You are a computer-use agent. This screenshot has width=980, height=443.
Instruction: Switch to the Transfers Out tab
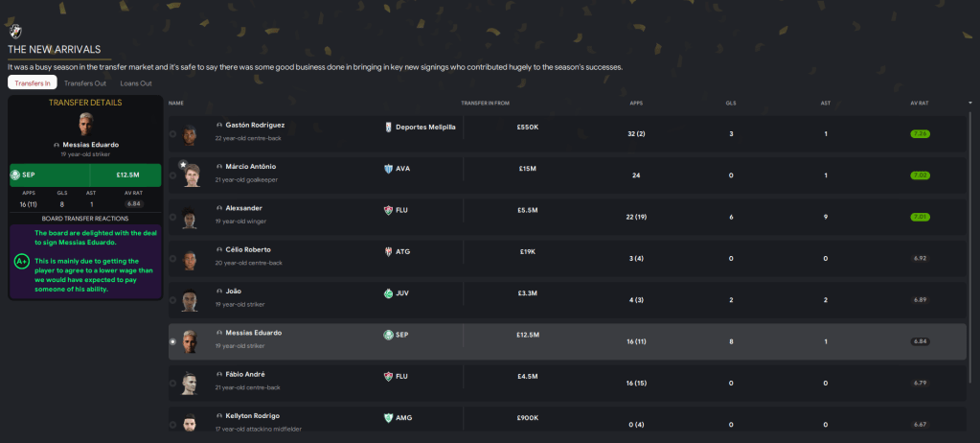coord(85,83)
